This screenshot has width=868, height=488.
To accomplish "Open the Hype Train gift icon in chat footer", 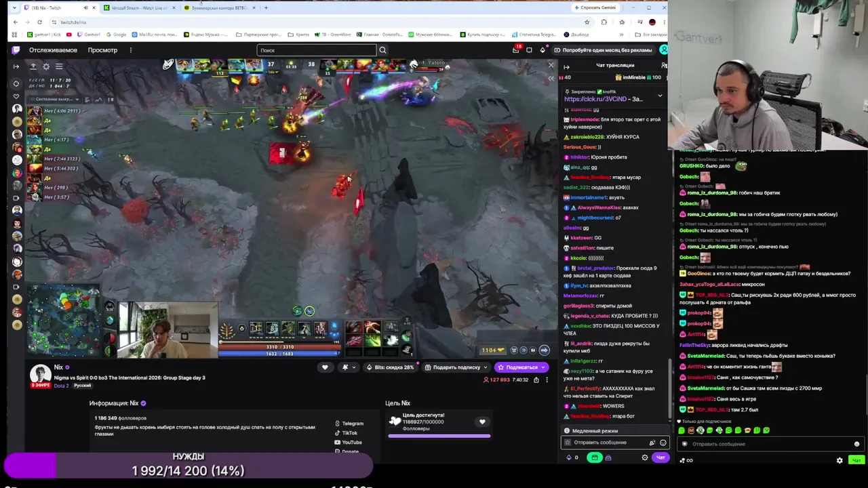I will tap(608, 457).
